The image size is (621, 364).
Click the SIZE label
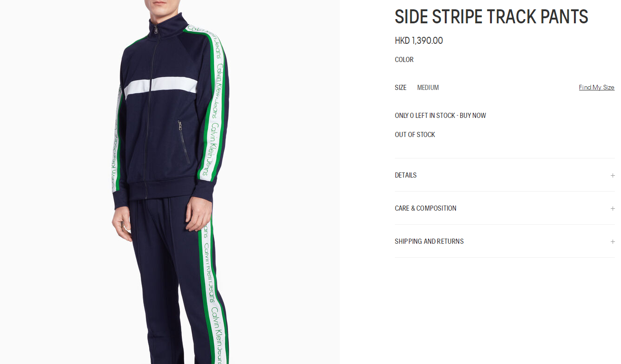point(400,88)
